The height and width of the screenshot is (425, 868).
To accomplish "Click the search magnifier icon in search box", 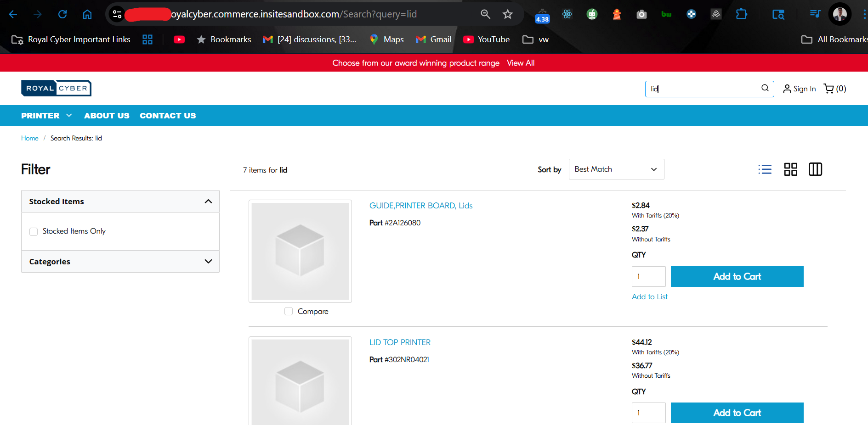I will [x=765, y=88].
